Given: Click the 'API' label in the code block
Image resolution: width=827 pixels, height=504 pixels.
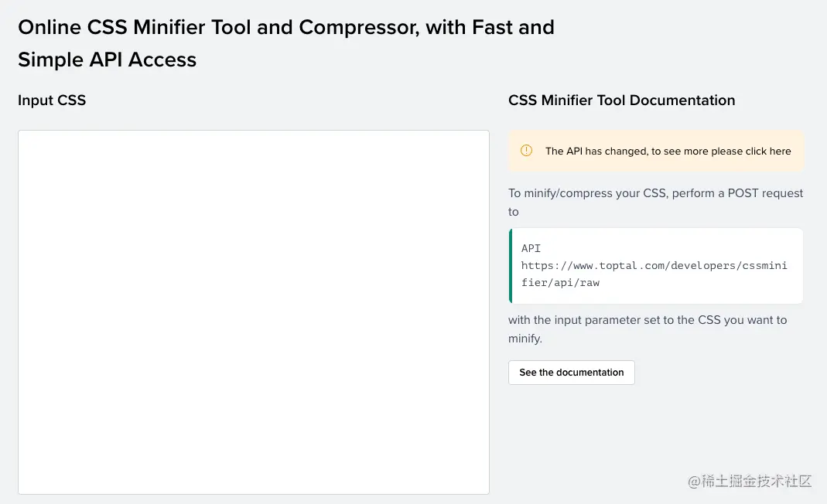Looking at the screenshot, I should [x=531, y=248].
